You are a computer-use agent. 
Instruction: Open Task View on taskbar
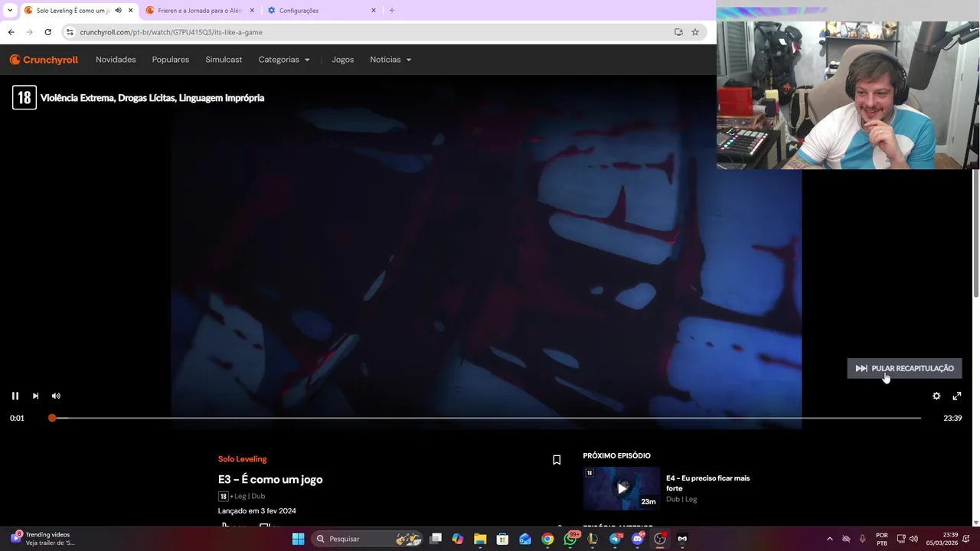(x=436, y=539)
